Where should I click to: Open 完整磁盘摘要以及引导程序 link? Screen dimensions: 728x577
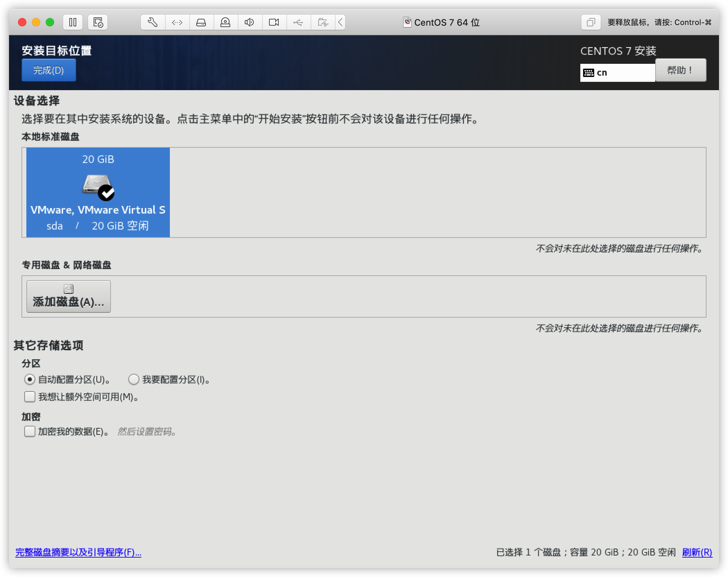pyautogui.click(x=78, y=552)
